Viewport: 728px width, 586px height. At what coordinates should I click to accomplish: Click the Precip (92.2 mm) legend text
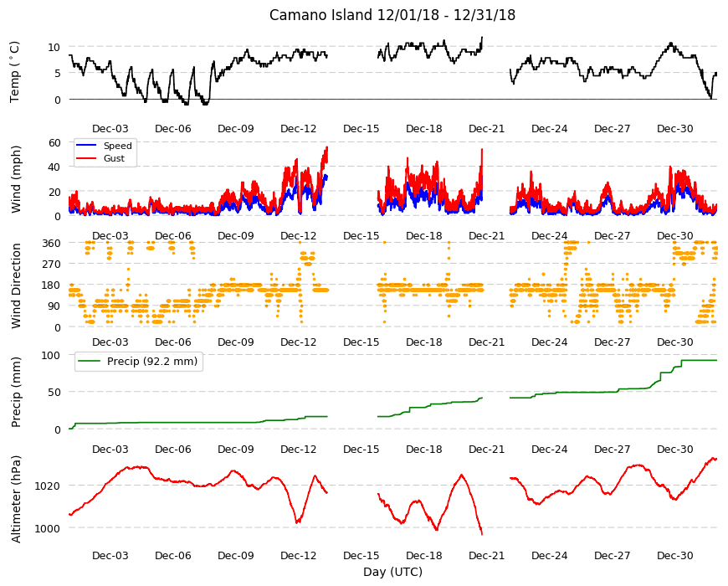[152, 362]
